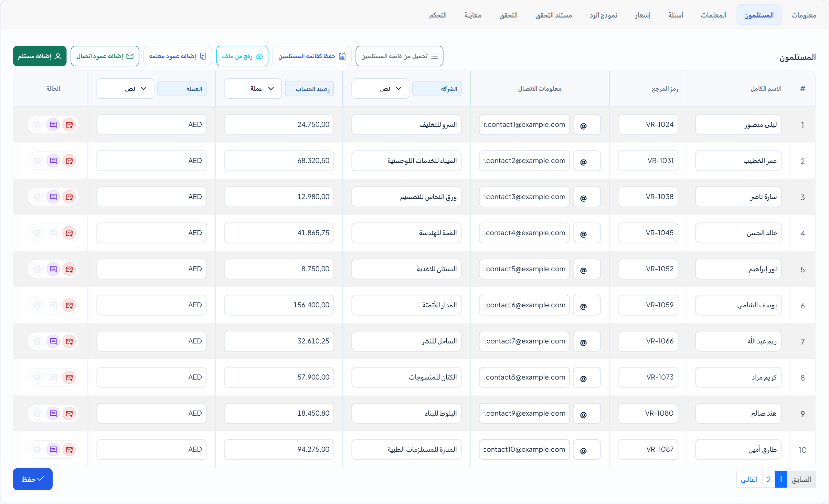829x504 pixels.
Task: Click the shield verification icon for ليلى منصور
Action: click(x=37, y=125)
